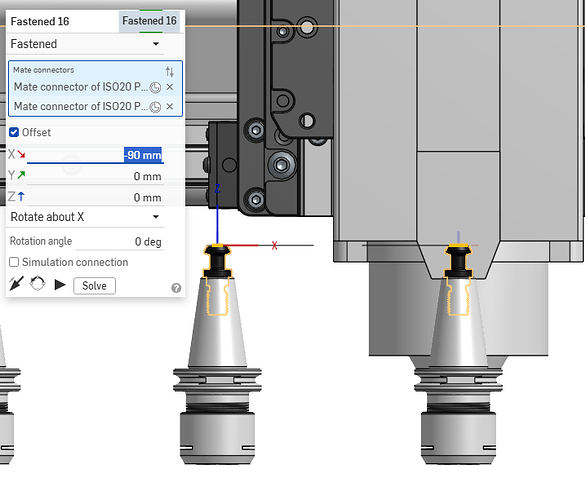The height and width of the screenshot is (500, 585).
Task: Edit the Y offset field showing 0 mm
Action: point(95,176)
